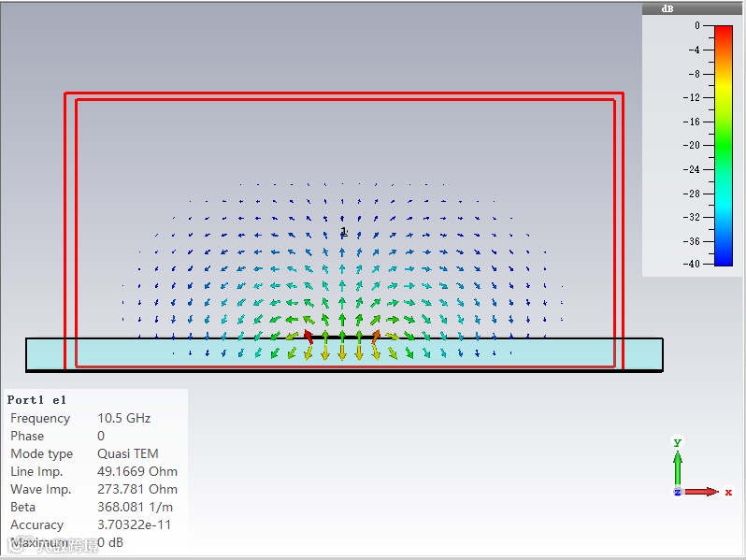The width and height of the screenshot is (746, 560).
Task: Click the xyz coordinate axis indicator
Action: 701,468
